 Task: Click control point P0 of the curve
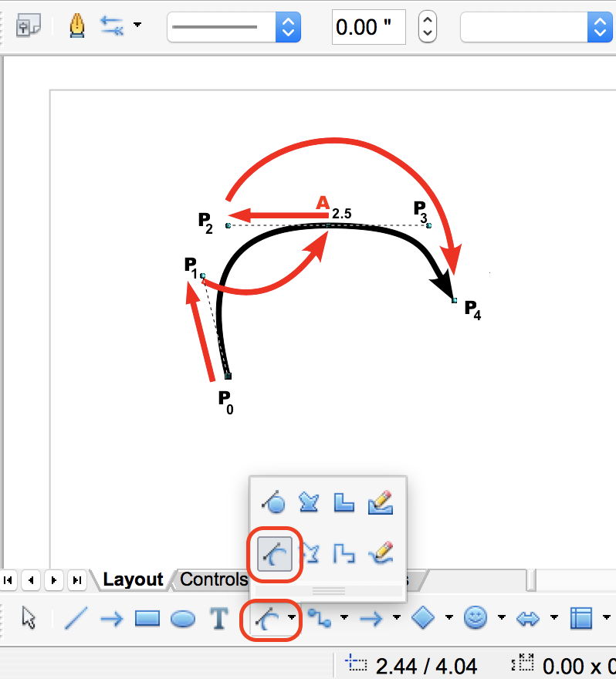point(228,376)
